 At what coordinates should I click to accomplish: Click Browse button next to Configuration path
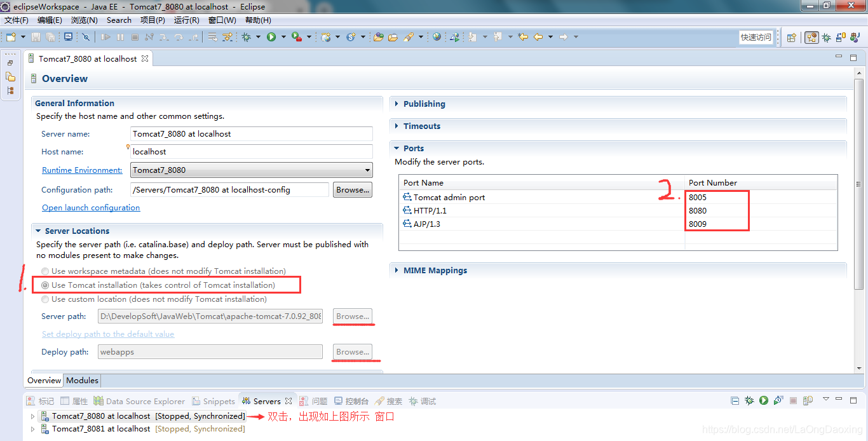(352, 189)
